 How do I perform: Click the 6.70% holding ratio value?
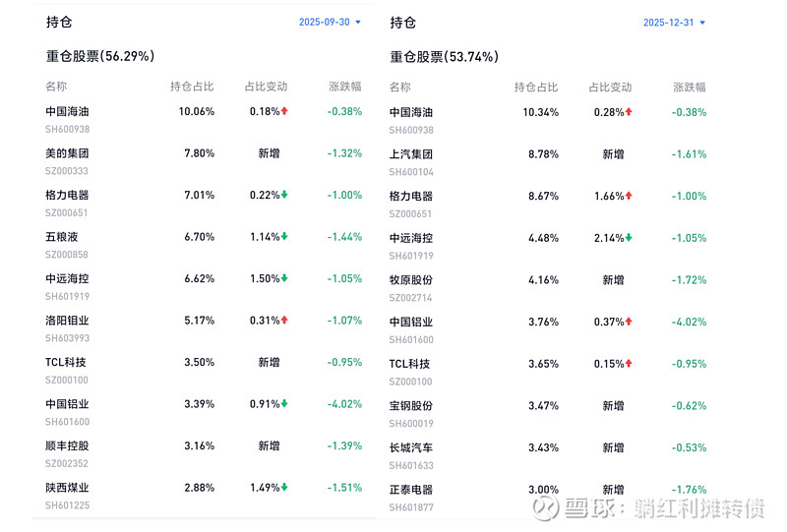(x=200, y=237)
